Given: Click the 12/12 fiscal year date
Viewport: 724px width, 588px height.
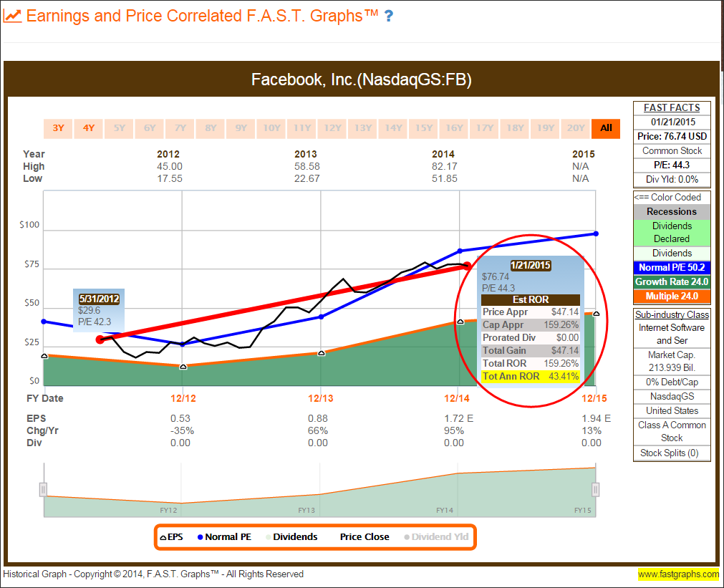Looking at the screenshot, I should [x=183, y=398].
